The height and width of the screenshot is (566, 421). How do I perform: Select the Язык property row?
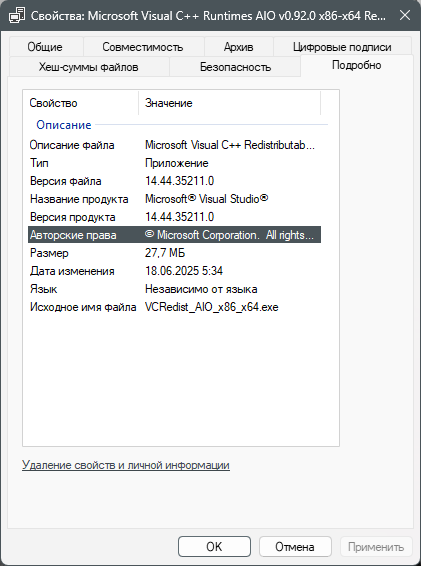point(174,289)
